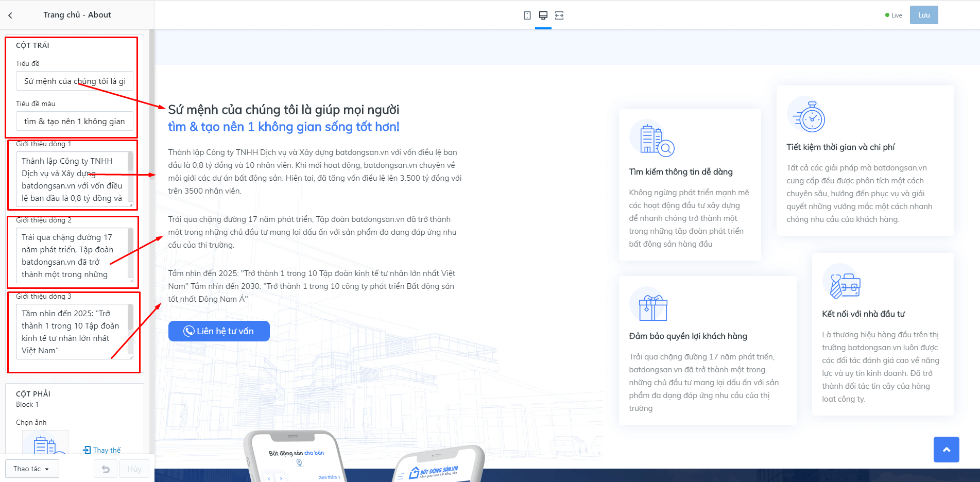Switch to full-width preview icon
The width and height of the screenshot is (980, 482).
point(559,15)
